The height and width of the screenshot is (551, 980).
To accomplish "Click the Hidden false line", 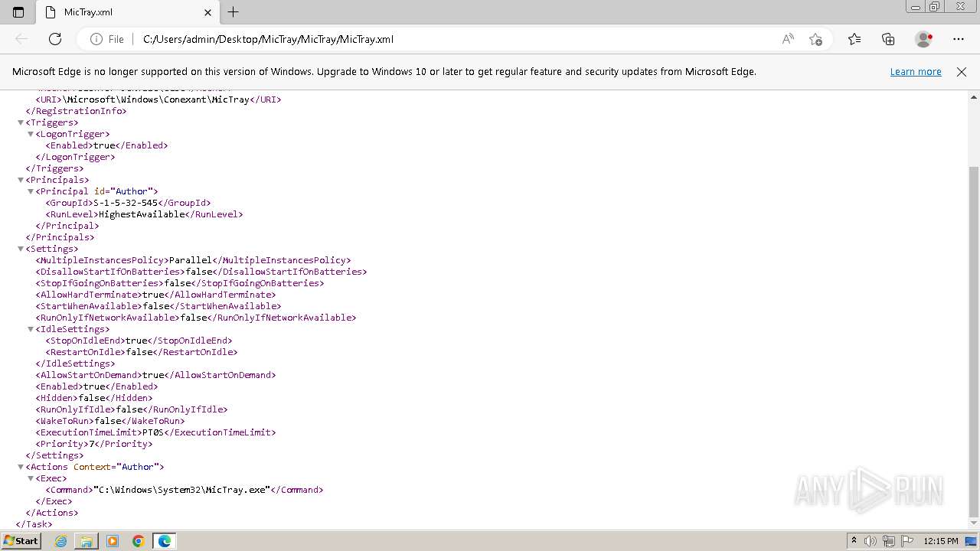I will [94, 398].
